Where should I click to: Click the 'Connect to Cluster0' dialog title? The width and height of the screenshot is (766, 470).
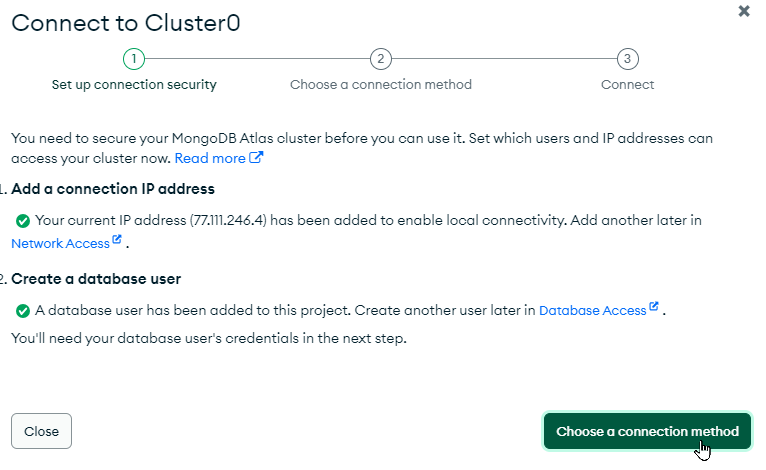tap(126, 23)
